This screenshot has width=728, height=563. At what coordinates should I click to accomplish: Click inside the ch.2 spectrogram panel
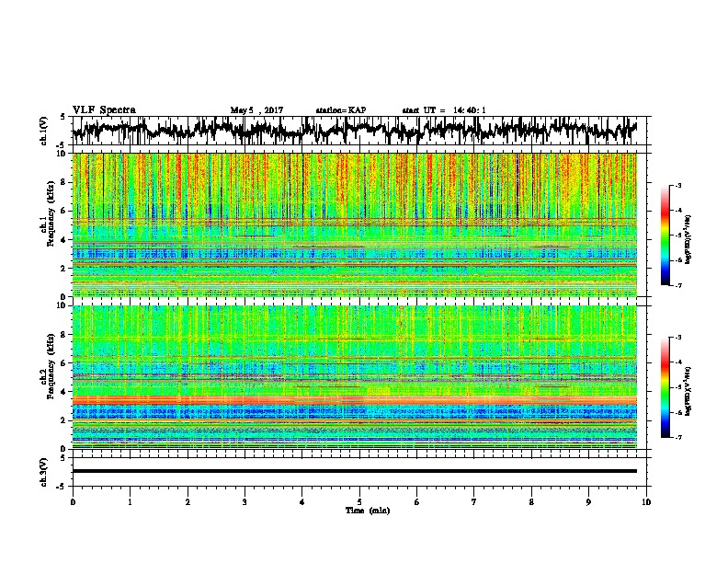tap(355, 377)
